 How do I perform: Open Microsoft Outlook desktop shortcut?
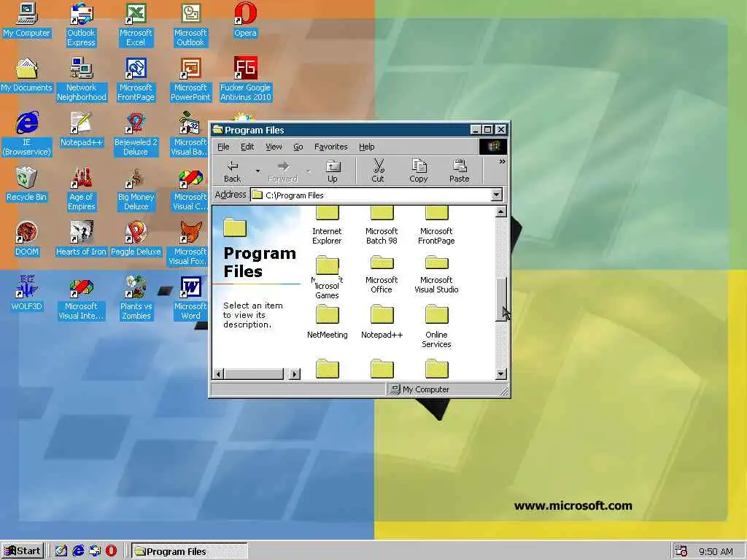coord(190,24)
